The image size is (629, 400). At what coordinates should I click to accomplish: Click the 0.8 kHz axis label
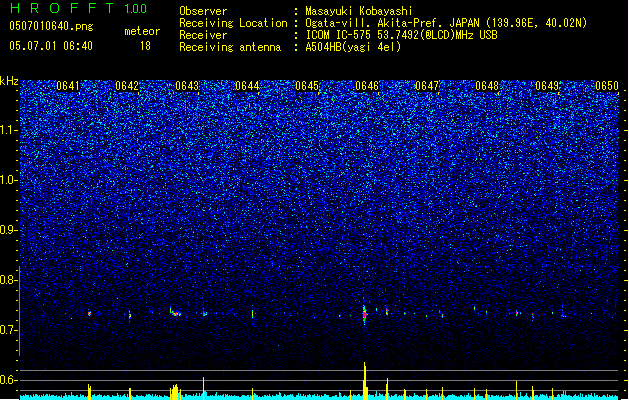[8, 280]
